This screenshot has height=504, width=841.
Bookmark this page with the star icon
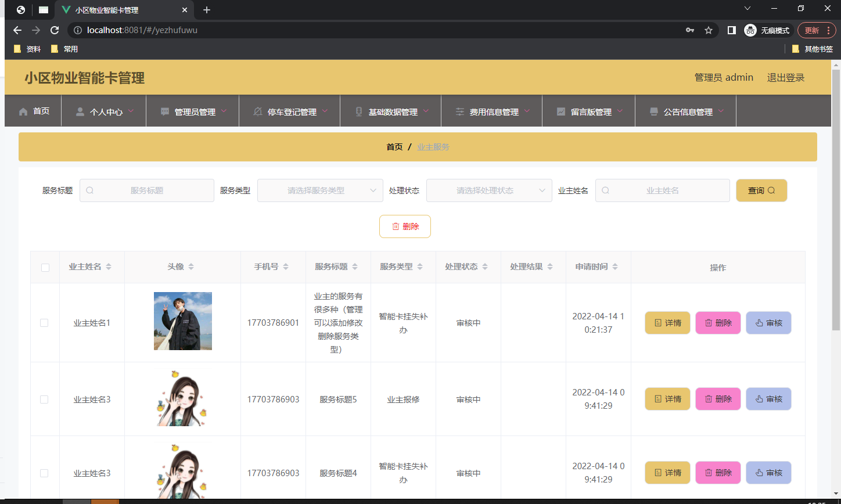(709, 30)
